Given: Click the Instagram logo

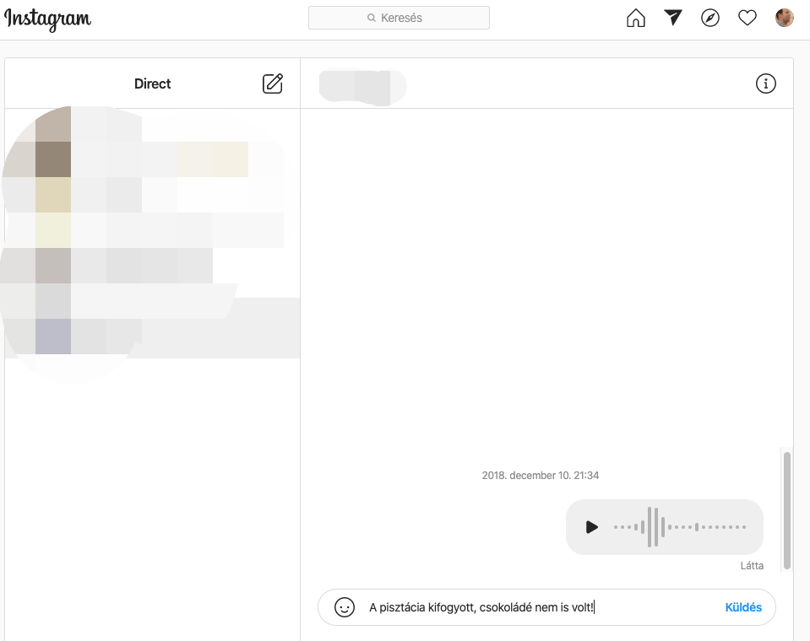Looking at the screenshot, I should (x=48, y=19).
